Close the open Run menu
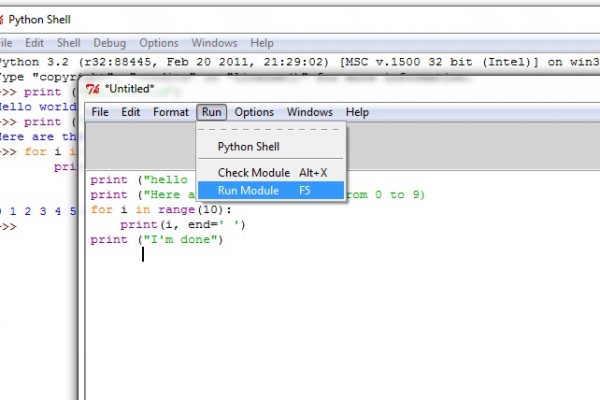600x400 pixels. (x=212, y=112)
